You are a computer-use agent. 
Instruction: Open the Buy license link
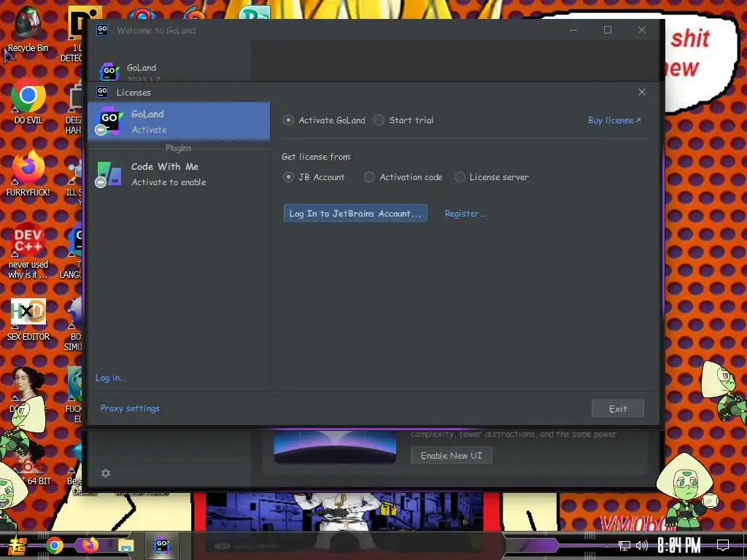point(614,120)
